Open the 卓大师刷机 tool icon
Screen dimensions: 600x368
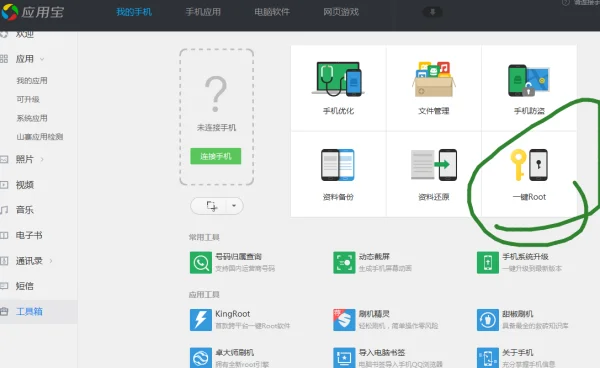[x=201, y=357]
